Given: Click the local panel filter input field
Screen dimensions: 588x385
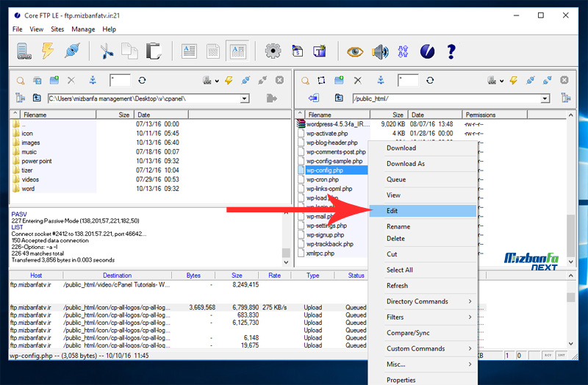Looking at the screenshot, I should point(120,80).
